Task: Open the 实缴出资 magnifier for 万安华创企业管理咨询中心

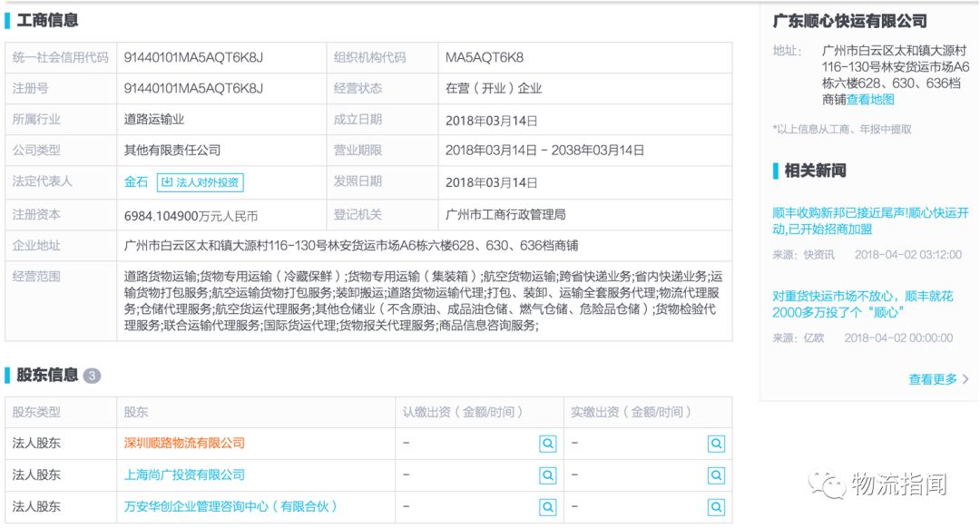Action: pyautogui.click(x=716, y=505)
